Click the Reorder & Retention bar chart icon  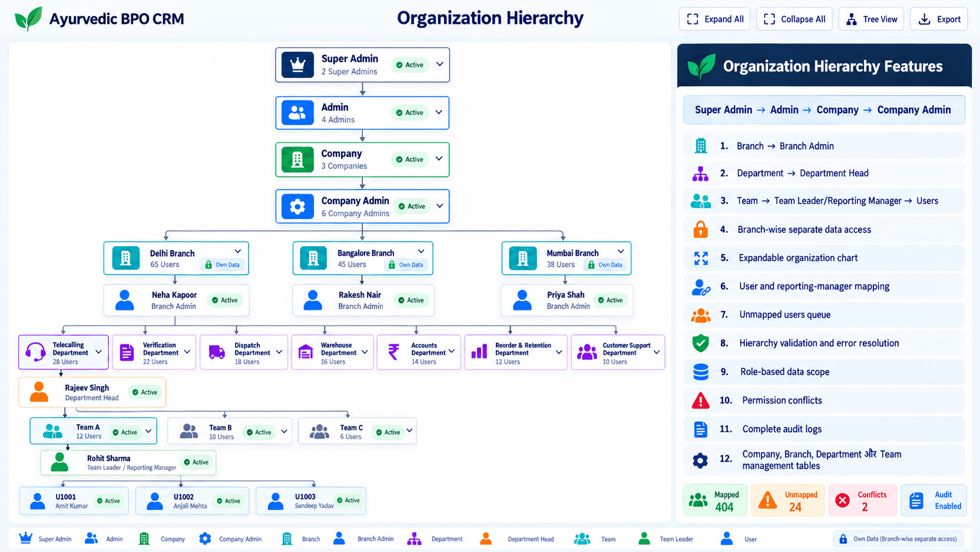click(479, 352)
